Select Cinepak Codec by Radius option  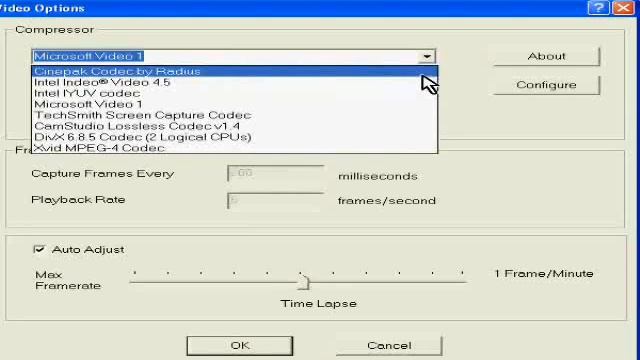234,71
